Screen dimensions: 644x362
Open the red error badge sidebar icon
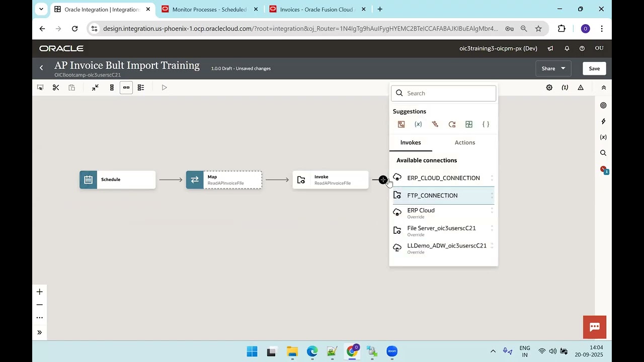(604, 169)
